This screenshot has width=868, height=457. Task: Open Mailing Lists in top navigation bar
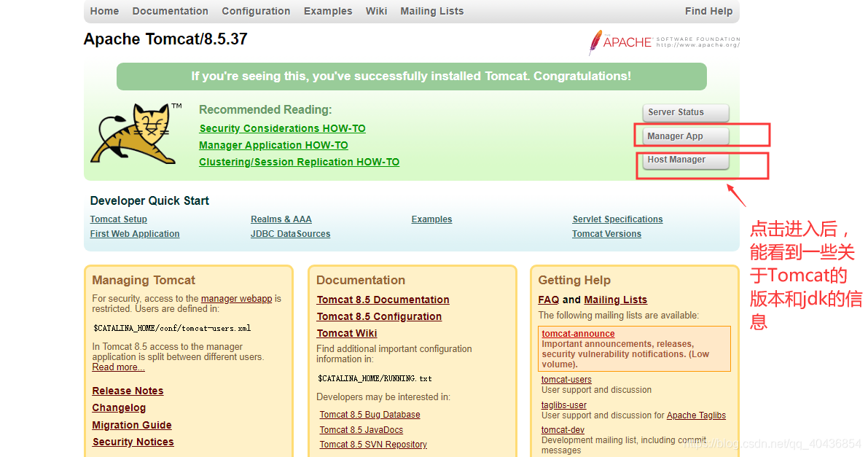point(431,11)
